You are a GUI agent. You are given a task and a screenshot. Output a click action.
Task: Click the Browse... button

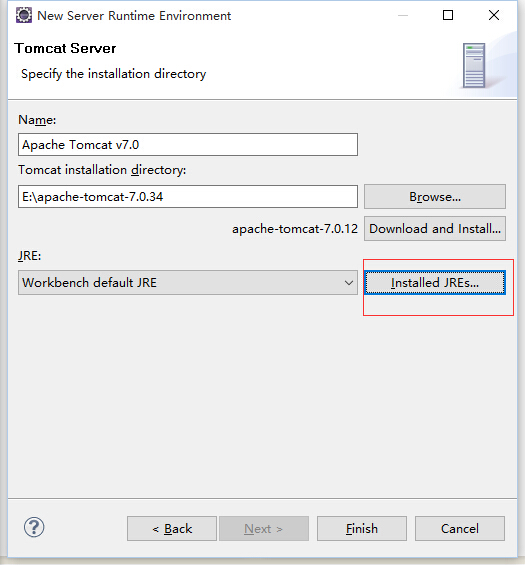click(435, 197)
